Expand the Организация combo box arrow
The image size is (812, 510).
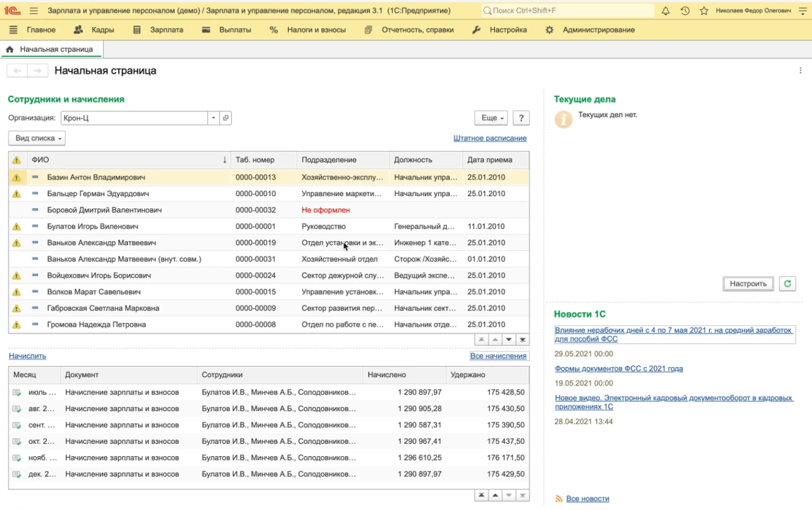pos(213,118)
